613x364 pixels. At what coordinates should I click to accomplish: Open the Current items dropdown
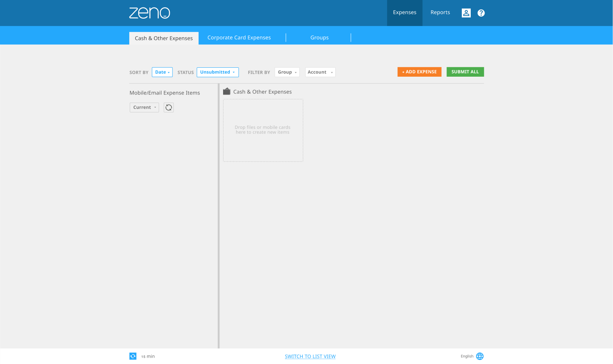click(x=144, y=108)
